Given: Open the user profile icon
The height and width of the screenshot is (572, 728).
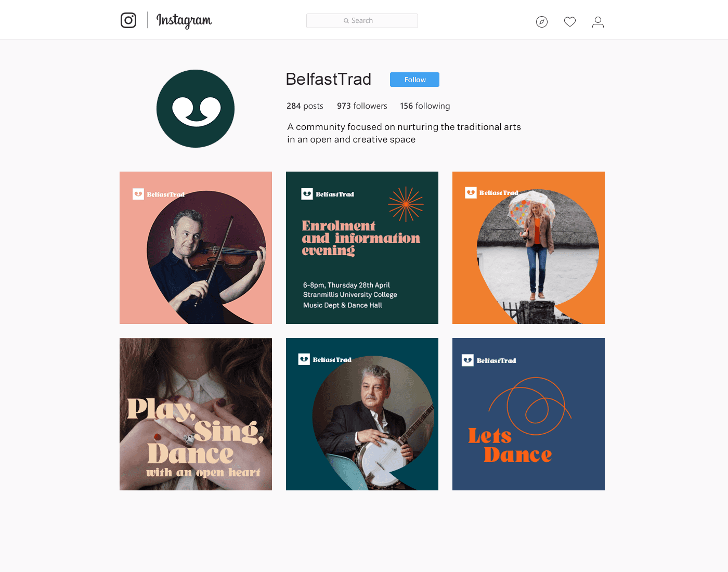Looking at the screenshot, I should [598, 22].
